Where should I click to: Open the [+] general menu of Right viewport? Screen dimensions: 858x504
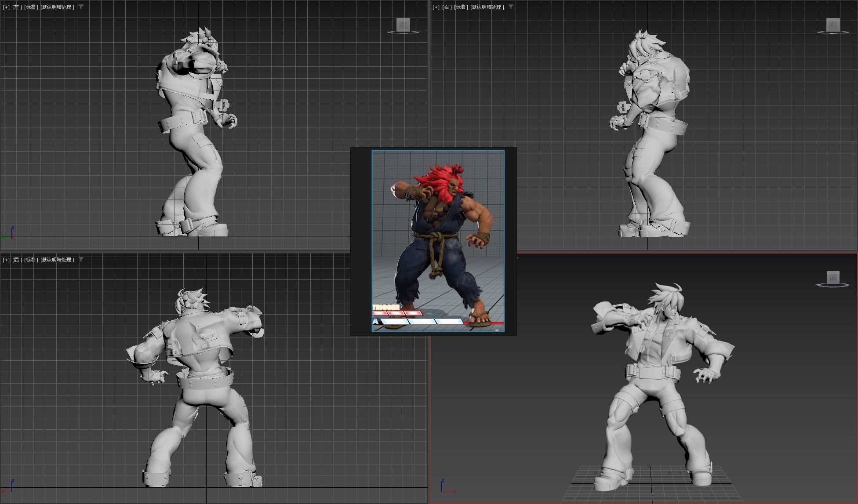coord(436,7)
